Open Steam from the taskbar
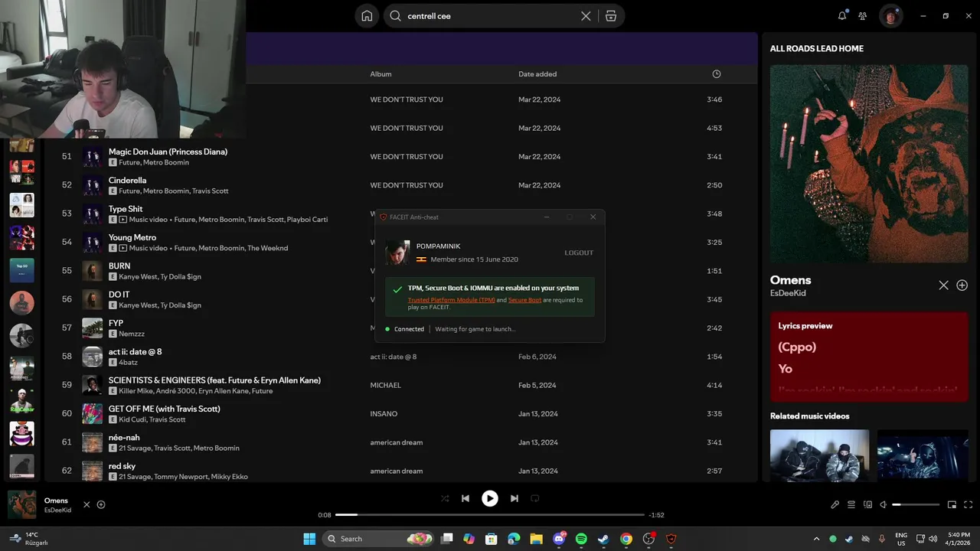Viewport: 980px width, 551px height. click(603, 539)
